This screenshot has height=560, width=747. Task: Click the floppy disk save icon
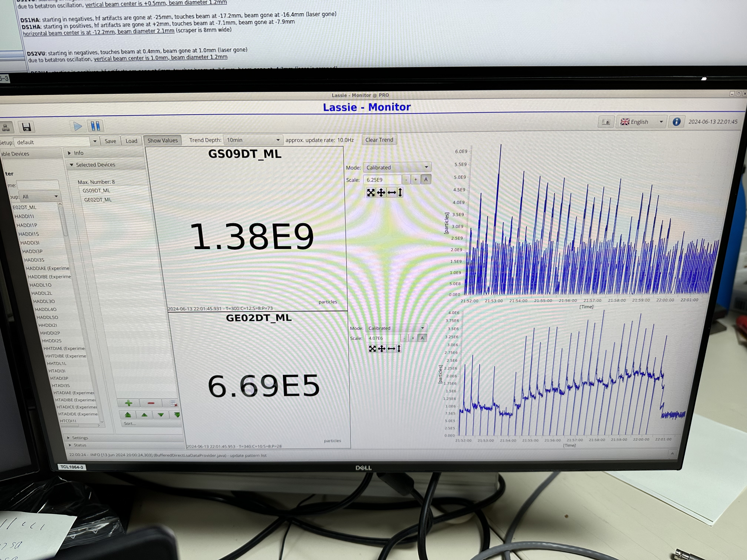[x=26, y=127]
